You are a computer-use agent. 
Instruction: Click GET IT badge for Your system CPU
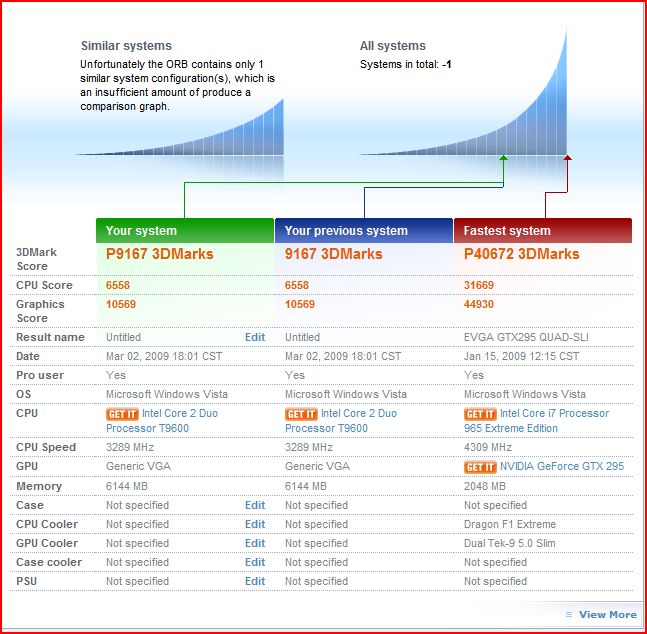122,414
